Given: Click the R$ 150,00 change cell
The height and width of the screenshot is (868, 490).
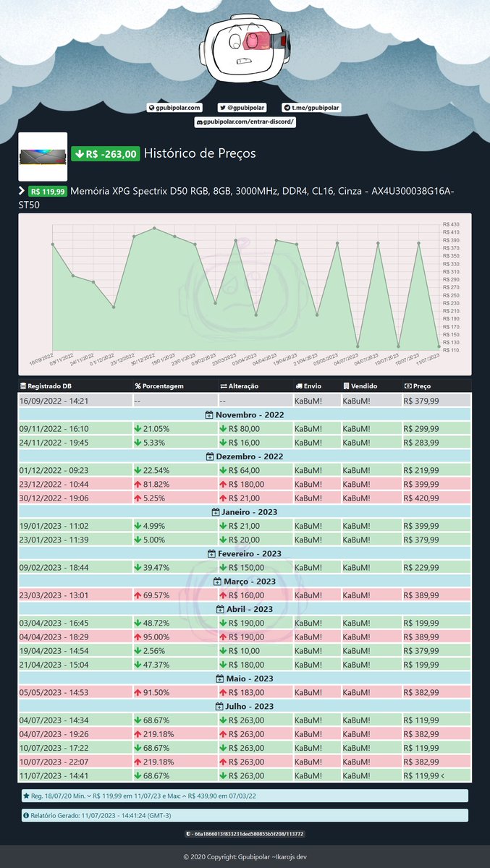Looking at the screenshot, I should click(x=255, y=568).
